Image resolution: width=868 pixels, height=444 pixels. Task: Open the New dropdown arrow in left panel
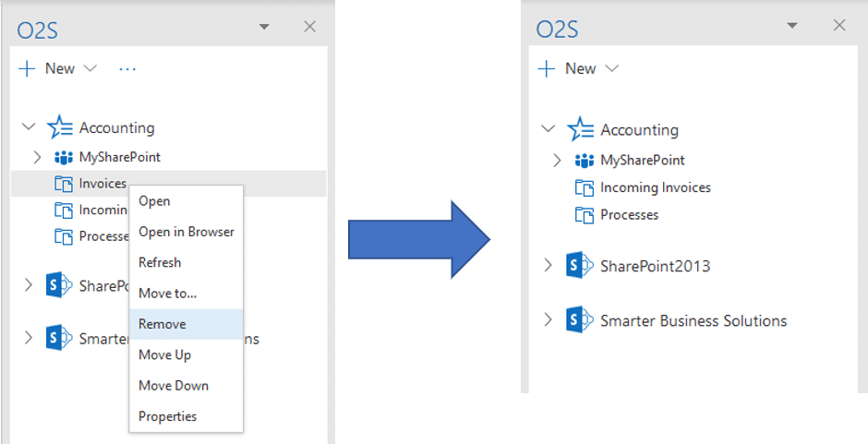90,68
